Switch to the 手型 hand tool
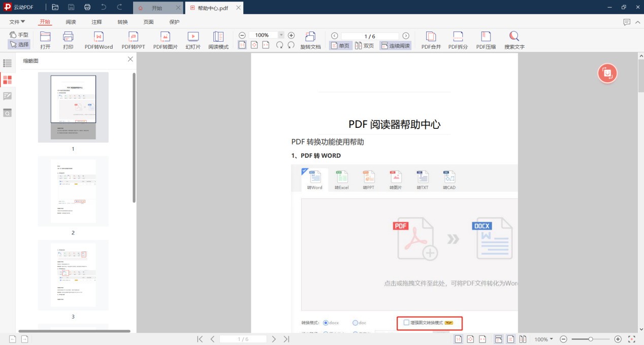644x345 pixels. tap(19, 34)
